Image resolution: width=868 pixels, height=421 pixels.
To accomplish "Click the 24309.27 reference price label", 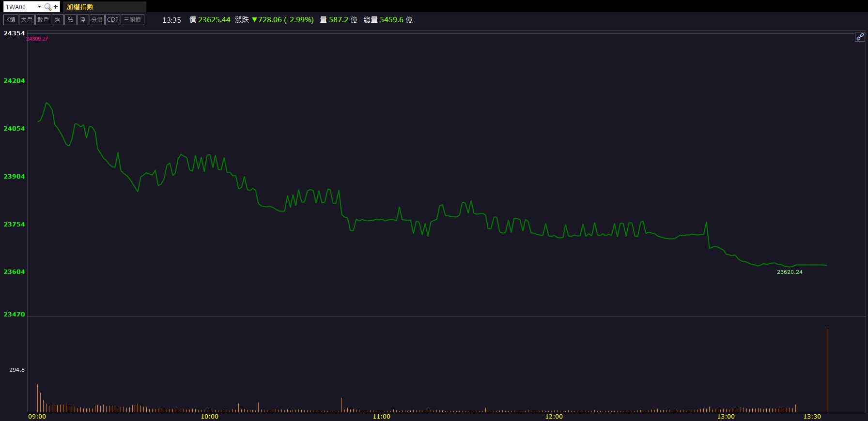I will 37,39.
